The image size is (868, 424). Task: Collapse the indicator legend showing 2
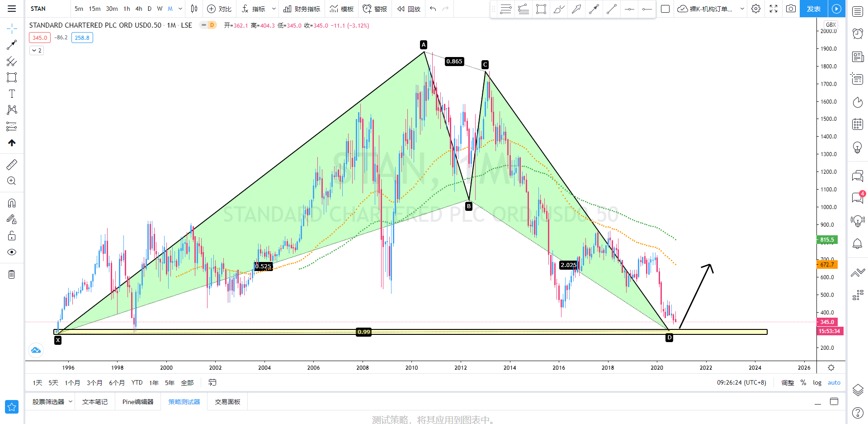(x=37, y=50)
